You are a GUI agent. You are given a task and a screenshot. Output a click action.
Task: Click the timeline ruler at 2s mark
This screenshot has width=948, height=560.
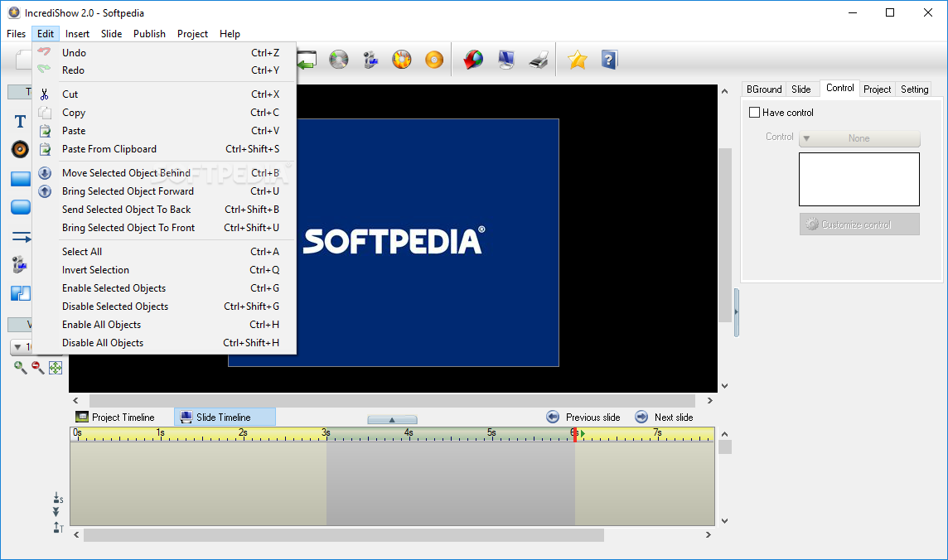pyautogui.click(x=243, y=434)
